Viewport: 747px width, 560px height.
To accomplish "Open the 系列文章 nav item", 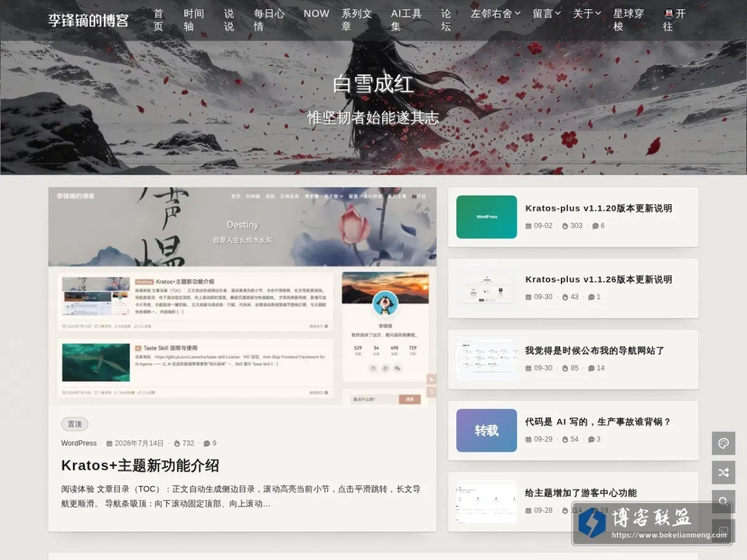I will point(357,20).
